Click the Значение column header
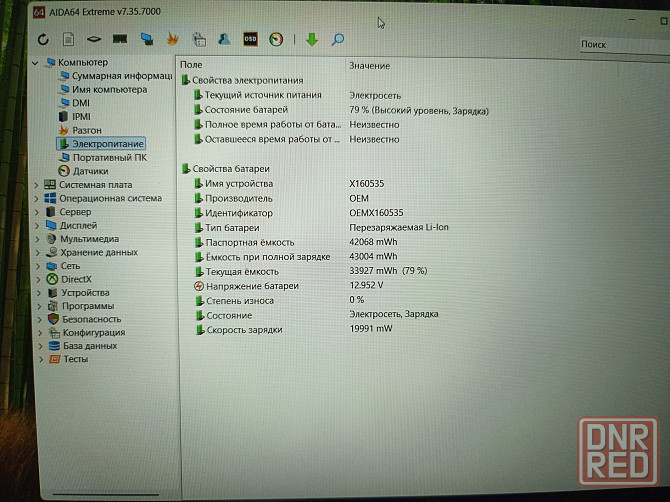The width and height of the screenshot is (670, 502). (369, 65)
